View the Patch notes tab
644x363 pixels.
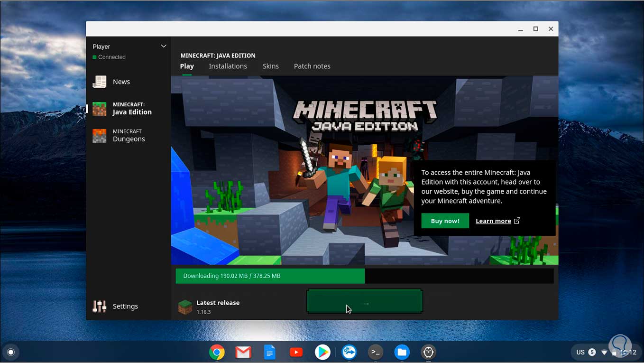pos(312,66)
